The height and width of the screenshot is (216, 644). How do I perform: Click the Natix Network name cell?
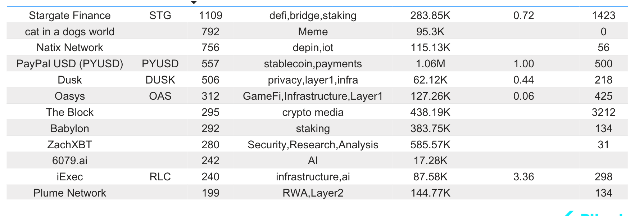70,48
